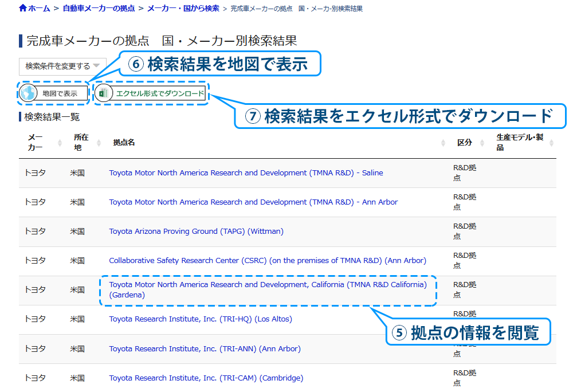Click the メーカー column header text
The height and width of the screenshot is (392, 573).
(x=35, y=143)
